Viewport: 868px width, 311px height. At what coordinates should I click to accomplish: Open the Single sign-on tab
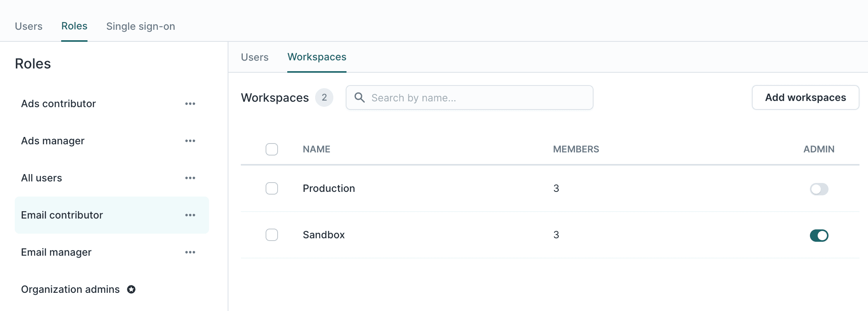[141, 26]
